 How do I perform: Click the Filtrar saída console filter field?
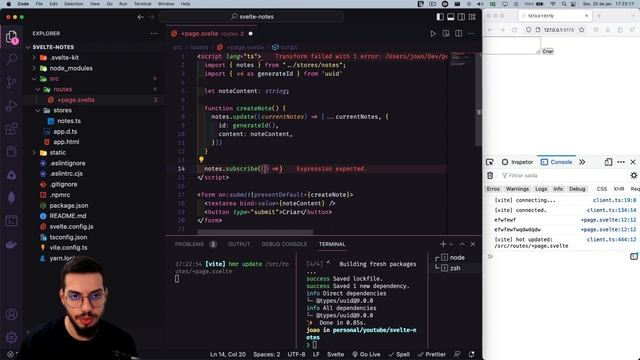pyautogui.click(x=563, y=176)
